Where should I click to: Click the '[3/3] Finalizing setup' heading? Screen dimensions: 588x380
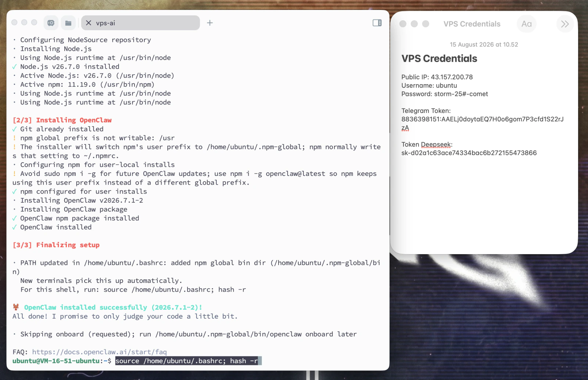56,245
